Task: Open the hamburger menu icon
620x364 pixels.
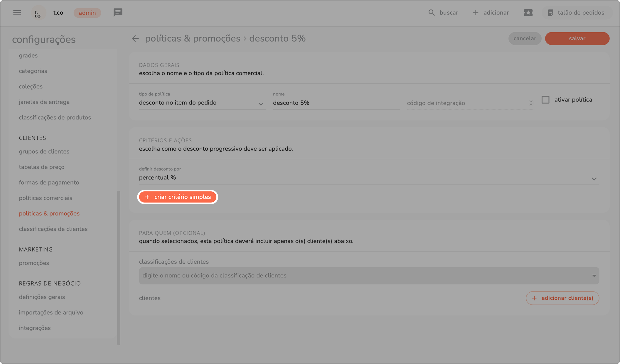Action: click(17, 13)
